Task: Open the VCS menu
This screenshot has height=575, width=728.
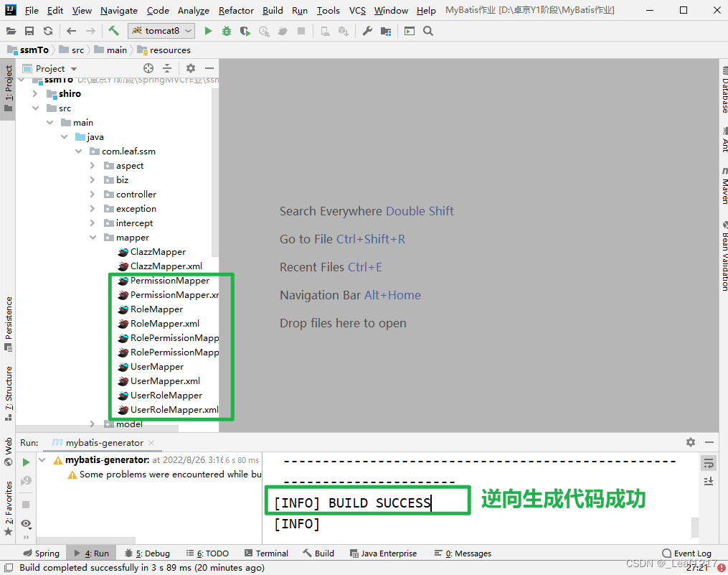Action: coord(357,10)
